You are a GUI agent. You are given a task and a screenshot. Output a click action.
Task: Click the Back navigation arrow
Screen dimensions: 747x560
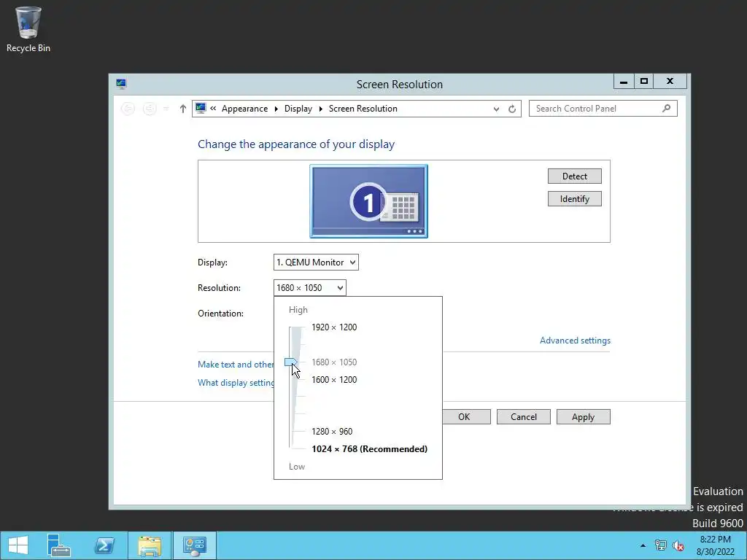click(128, 109)
